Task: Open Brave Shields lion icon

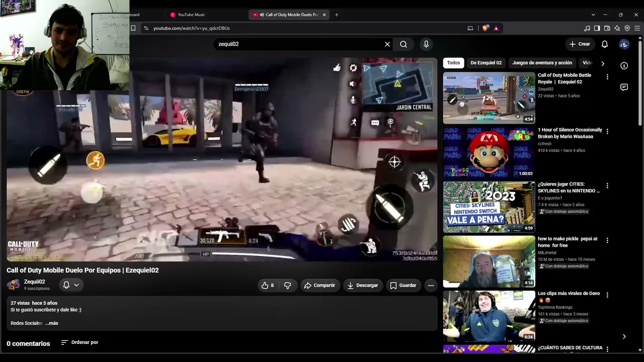Action: (485, 28)
